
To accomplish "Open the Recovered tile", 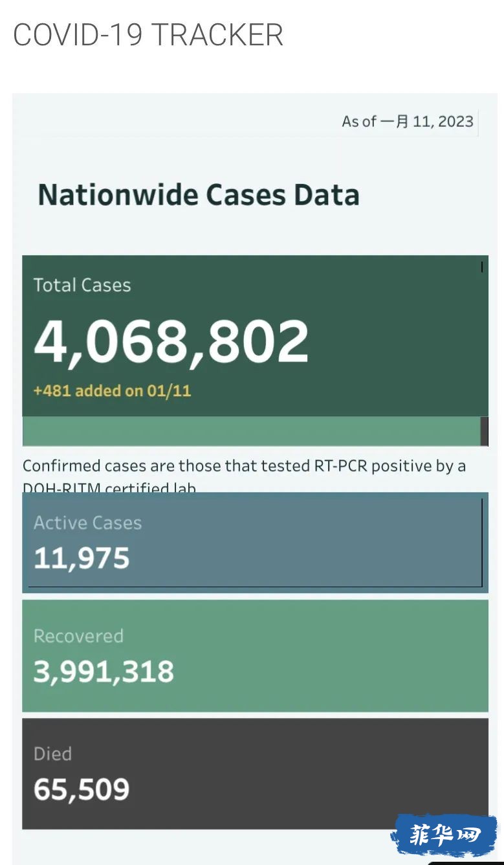I will [x=255, y=656].
